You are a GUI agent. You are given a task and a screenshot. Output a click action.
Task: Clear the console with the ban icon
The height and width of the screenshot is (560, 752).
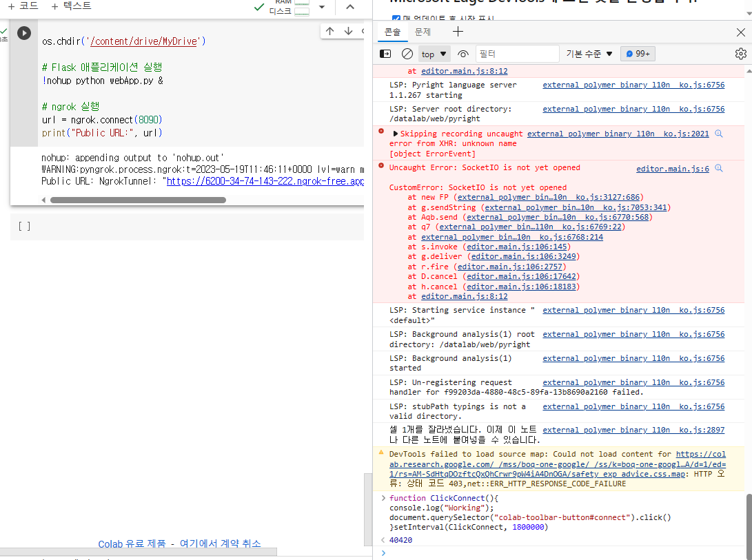tap(407, 54)
